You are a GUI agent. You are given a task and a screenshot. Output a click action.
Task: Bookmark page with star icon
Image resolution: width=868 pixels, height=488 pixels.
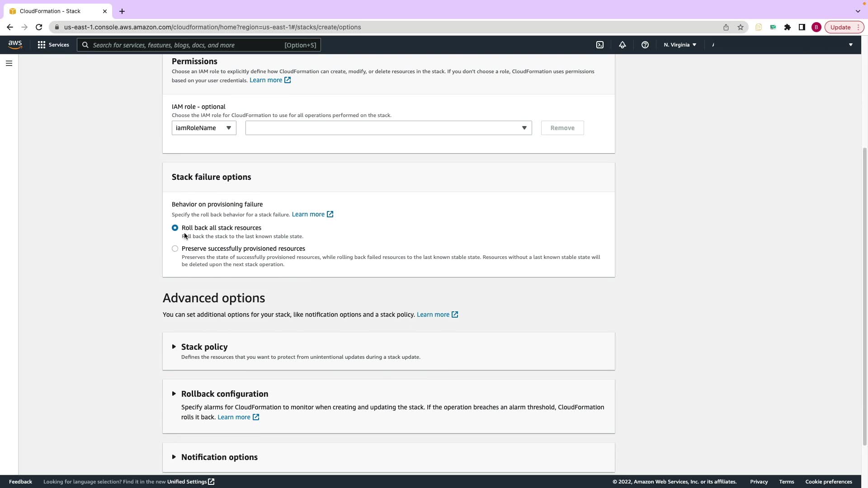coord(741,27)
